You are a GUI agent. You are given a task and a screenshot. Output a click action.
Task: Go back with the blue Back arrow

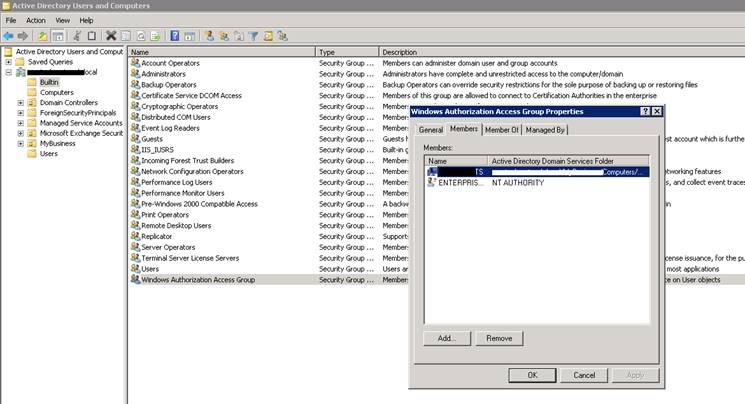tap(9, 36)
